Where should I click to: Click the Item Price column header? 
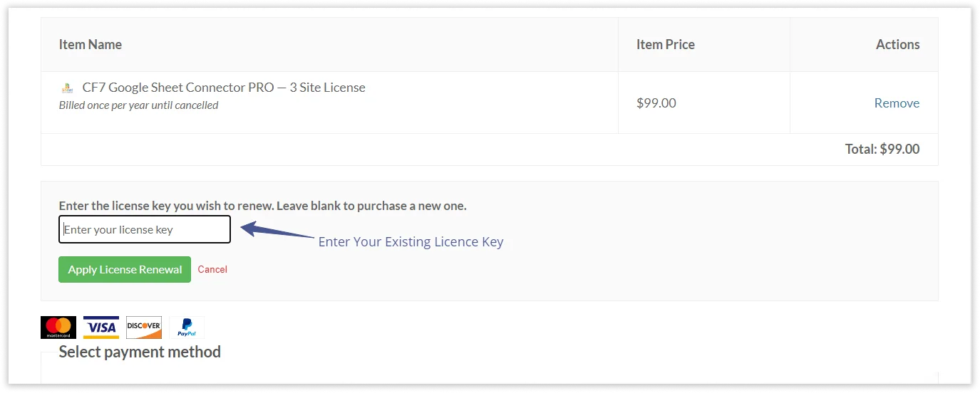point(665,45)
